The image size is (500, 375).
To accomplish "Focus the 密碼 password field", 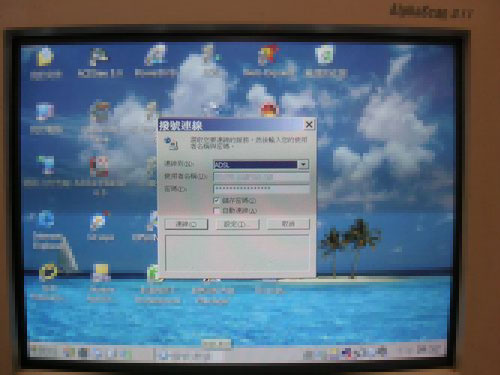I will pyautogui.click(x=261, y=189).
